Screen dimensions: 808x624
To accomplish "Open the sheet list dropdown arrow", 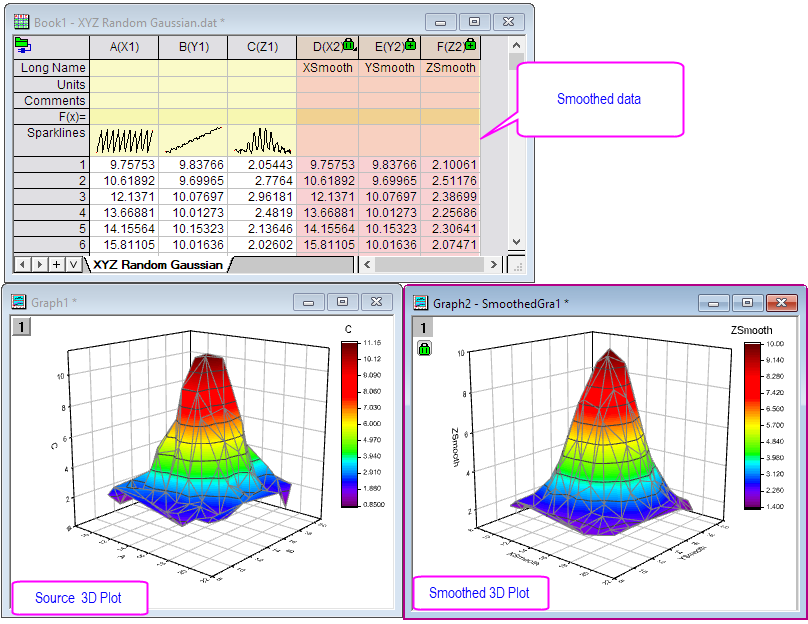I will click(x=72, y=265).
